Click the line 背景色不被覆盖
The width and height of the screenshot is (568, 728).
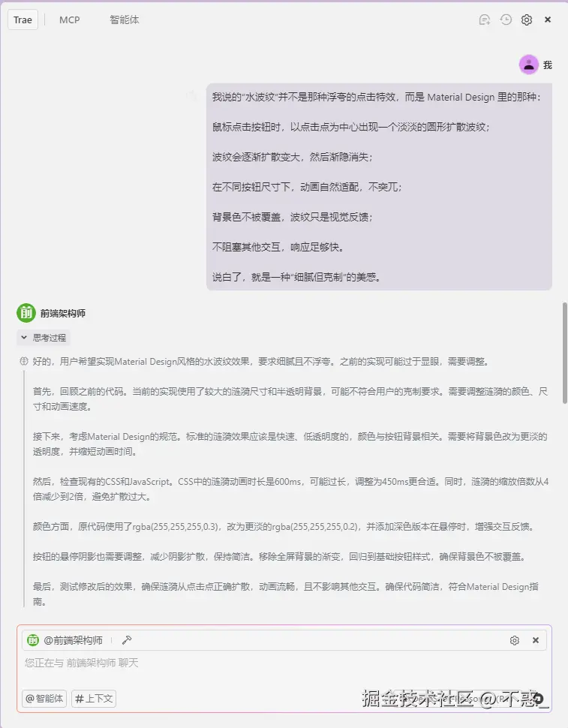tap(293, 217)
